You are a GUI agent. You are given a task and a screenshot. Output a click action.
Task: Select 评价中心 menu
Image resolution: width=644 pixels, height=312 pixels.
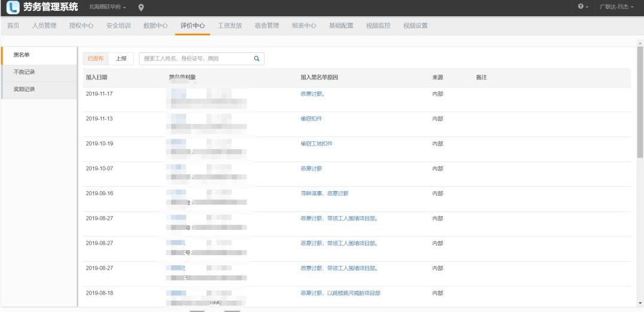[x=193, y=26]
